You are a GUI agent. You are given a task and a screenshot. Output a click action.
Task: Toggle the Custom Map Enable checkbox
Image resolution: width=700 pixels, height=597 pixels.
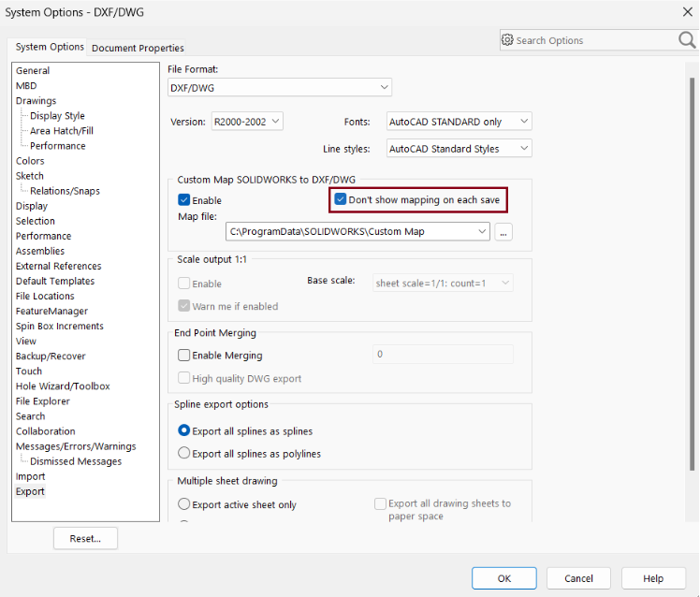pyautogui.click(x=184, y=200)
